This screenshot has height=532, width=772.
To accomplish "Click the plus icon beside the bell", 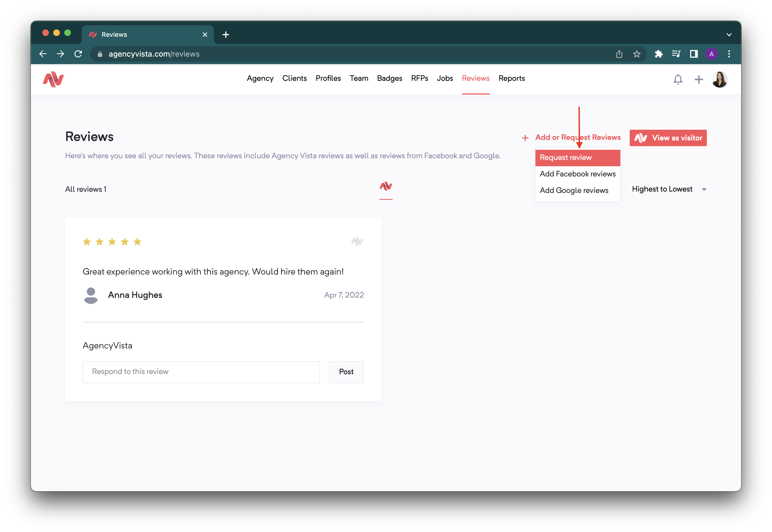I will (698, 79).
